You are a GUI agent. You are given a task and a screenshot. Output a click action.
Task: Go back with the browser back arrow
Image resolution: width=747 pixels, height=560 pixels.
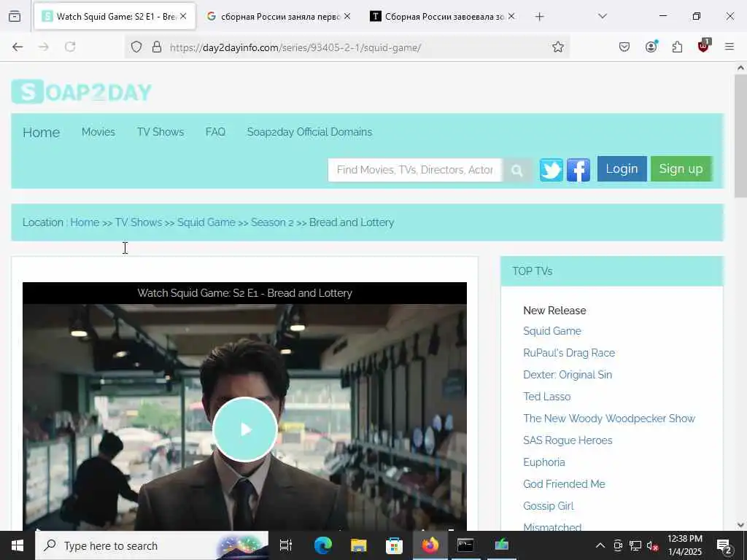(x=18, y=47)
